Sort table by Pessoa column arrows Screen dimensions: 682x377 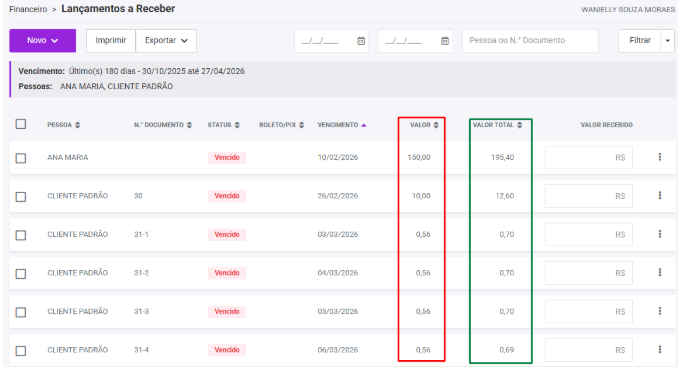click(x=77, y=125)
